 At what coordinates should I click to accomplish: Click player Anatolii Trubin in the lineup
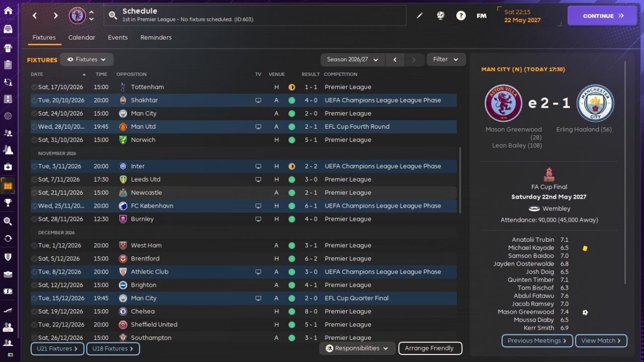pyautogui.click(x=533, y=240)
